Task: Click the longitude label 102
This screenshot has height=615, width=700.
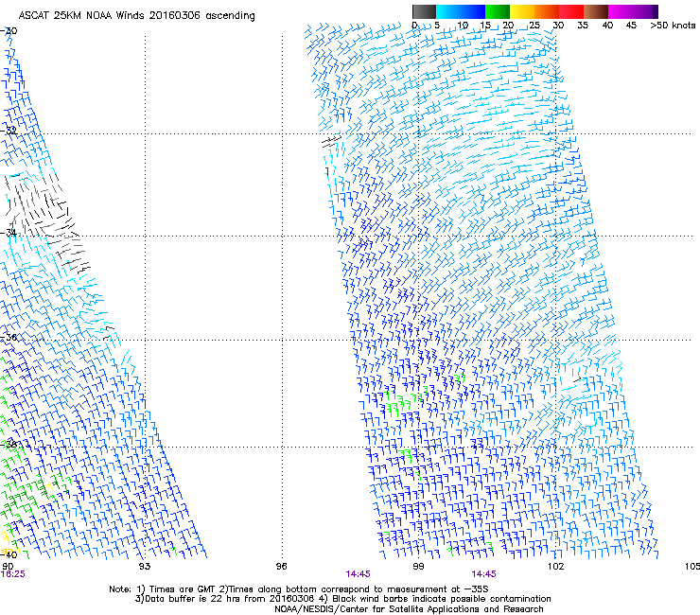Action: (556, 567)
